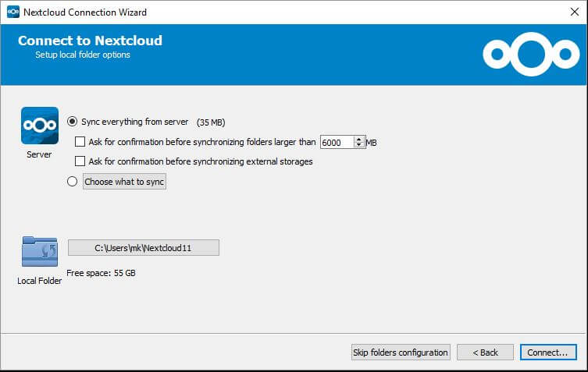Click the Free space: 55 GB text

101,273
